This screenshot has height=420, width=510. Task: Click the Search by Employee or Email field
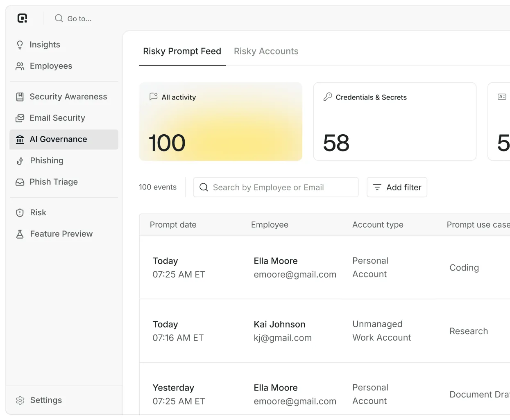click(276, 187)
